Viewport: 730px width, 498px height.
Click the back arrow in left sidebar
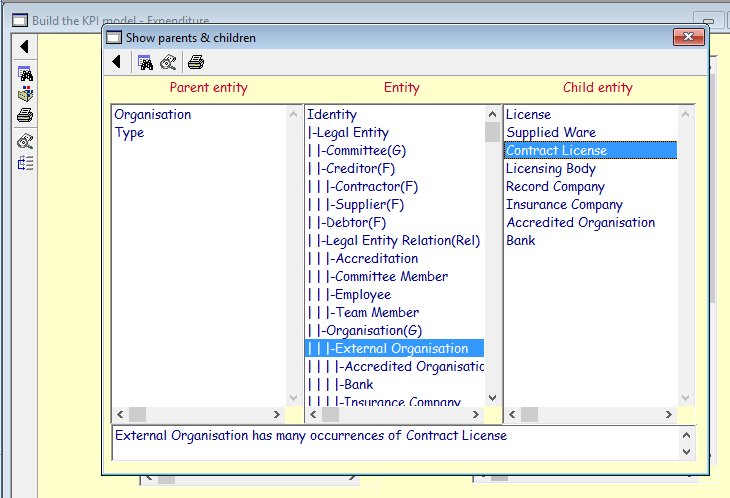24,47
